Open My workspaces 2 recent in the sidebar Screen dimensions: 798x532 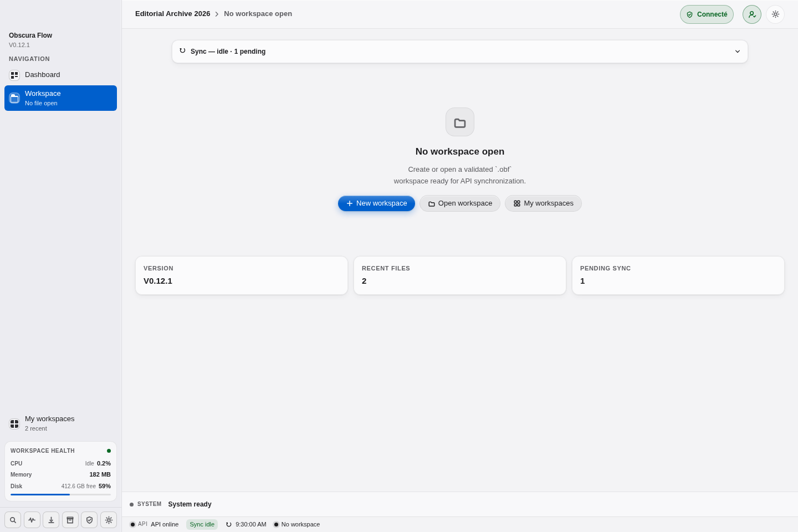coord(61,423)
